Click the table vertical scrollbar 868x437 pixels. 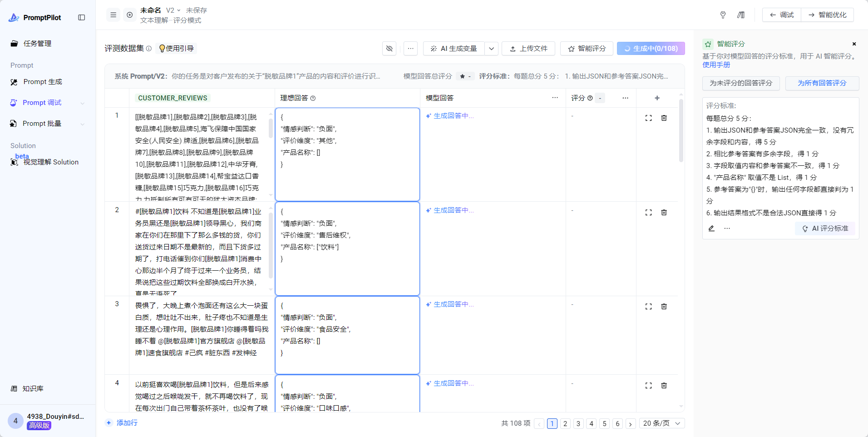coord(681,131)
